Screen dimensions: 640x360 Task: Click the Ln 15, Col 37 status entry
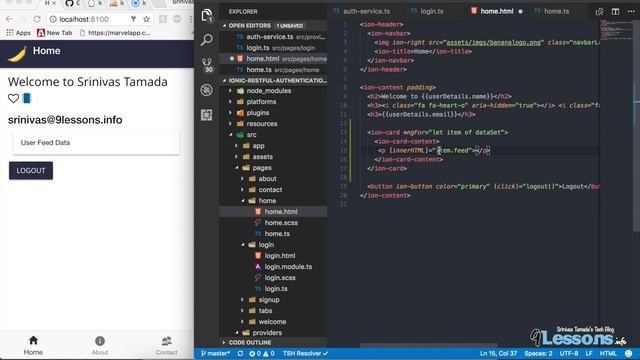click(498, 353)
